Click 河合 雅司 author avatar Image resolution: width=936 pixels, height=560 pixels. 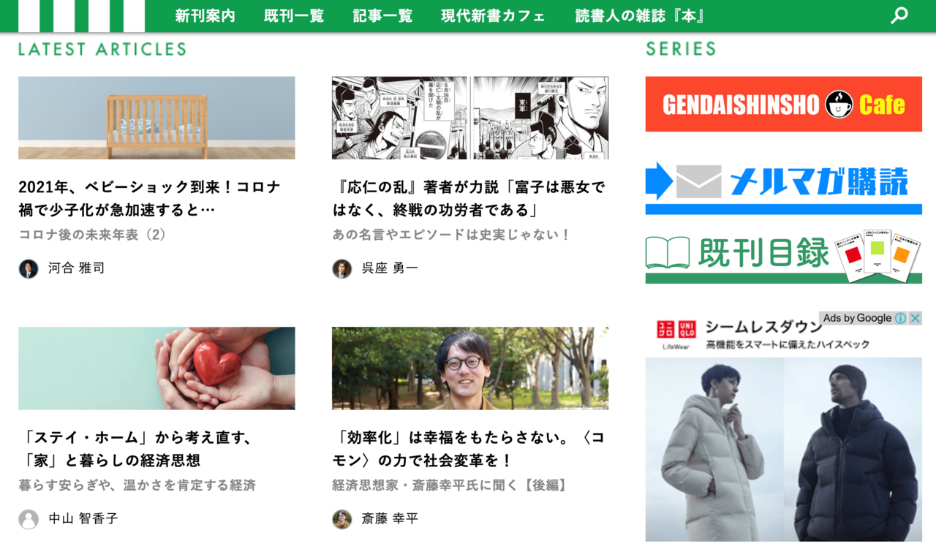[29, 268]
